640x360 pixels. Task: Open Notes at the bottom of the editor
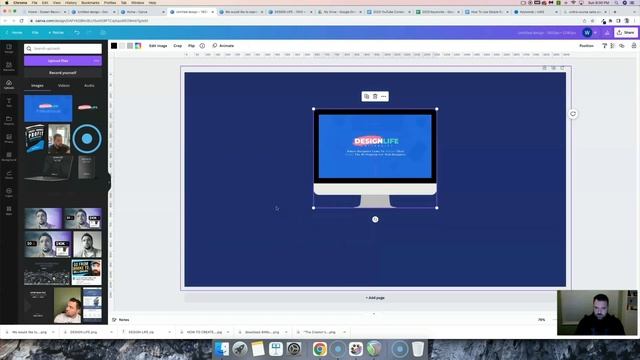coord(121,320)
